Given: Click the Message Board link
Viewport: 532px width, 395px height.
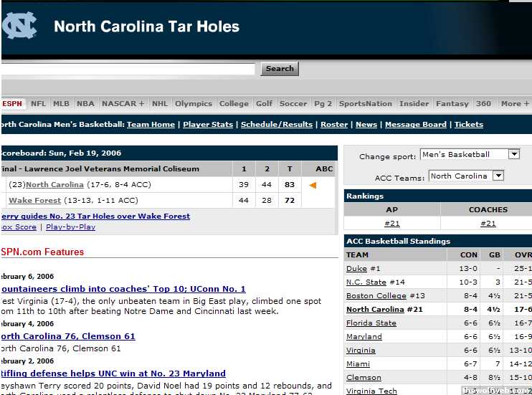Looking at the screenshot, I should tap(415, 124).
